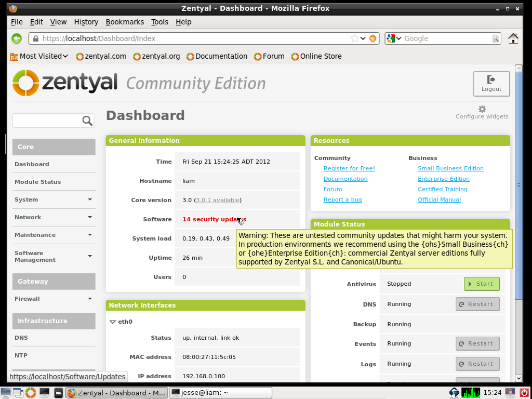
Task: Open the NTP sidebar item
Action: 21,355
